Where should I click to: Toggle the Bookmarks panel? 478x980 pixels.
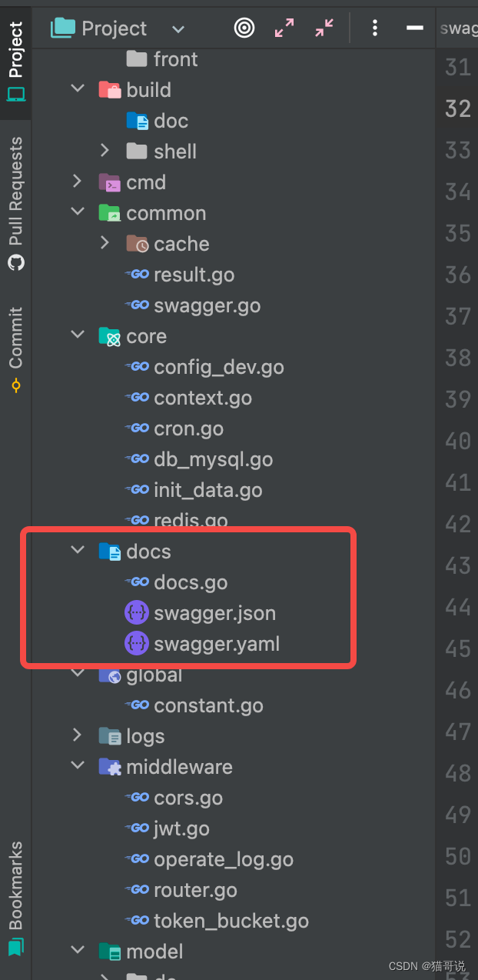tap(15, 885)
